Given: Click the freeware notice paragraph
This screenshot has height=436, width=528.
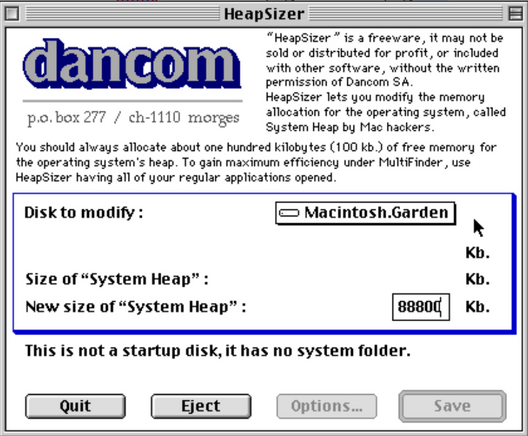Looking at the screenshot, I should click(x=386, y=82).
